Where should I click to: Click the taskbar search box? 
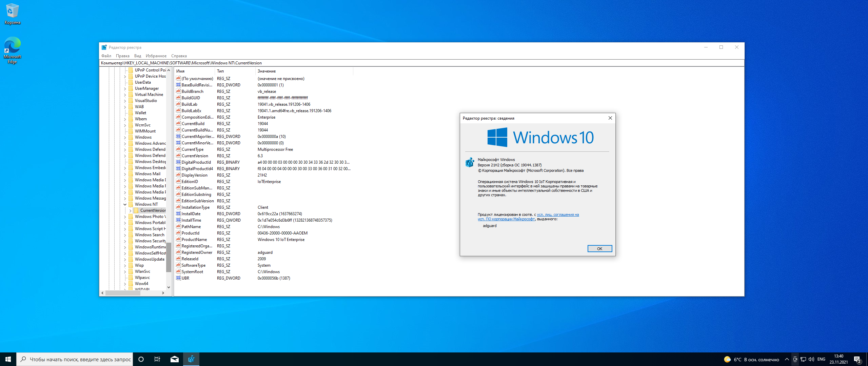pyautogui.click(x=75, y=359)
